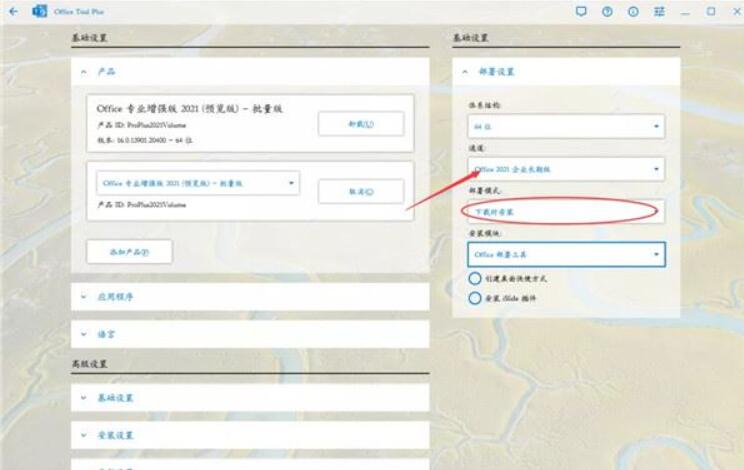Click the 卸载(U) button
744x470 pixels.
(x=361, y=124)
